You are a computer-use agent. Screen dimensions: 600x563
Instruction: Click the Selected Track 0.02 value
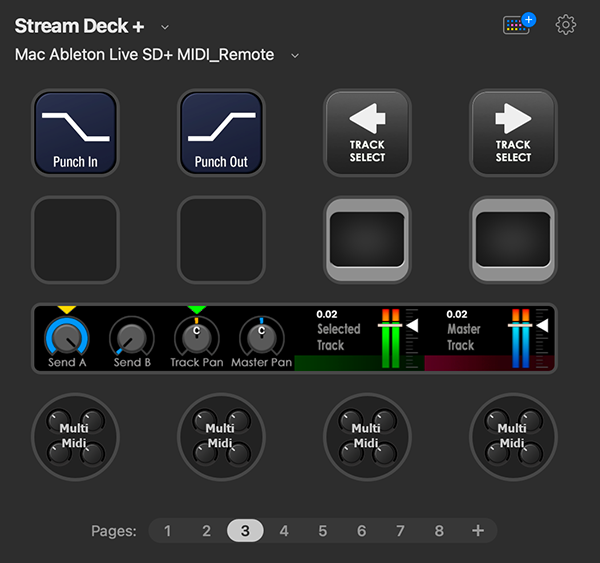pos(327,314)
